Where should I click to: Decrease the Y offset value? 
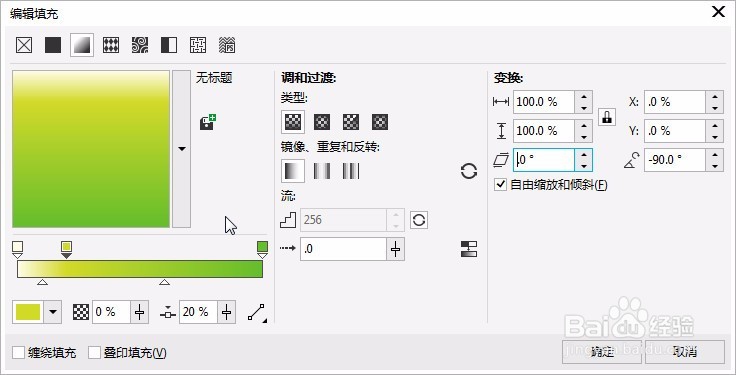coord(714,137)
